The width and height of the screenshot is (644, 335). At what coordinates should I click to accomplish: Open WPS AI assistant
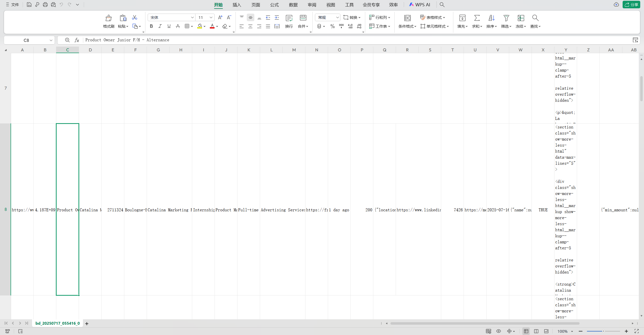[x=420, y=5]
